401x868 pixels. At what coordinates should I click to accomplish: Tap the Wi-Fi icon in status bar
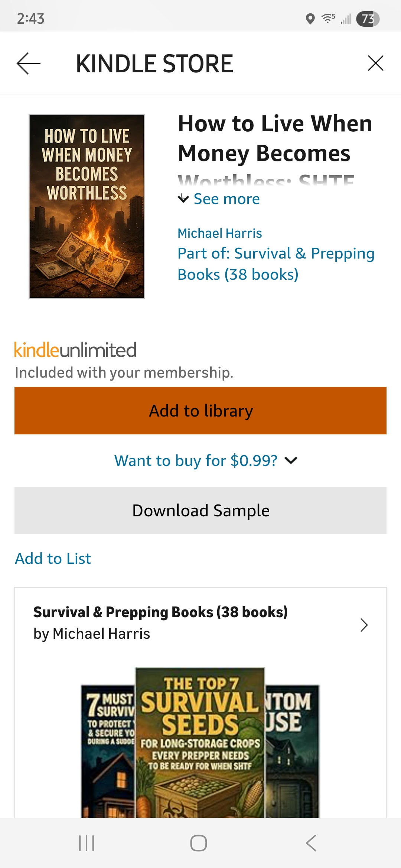(328, 18)
